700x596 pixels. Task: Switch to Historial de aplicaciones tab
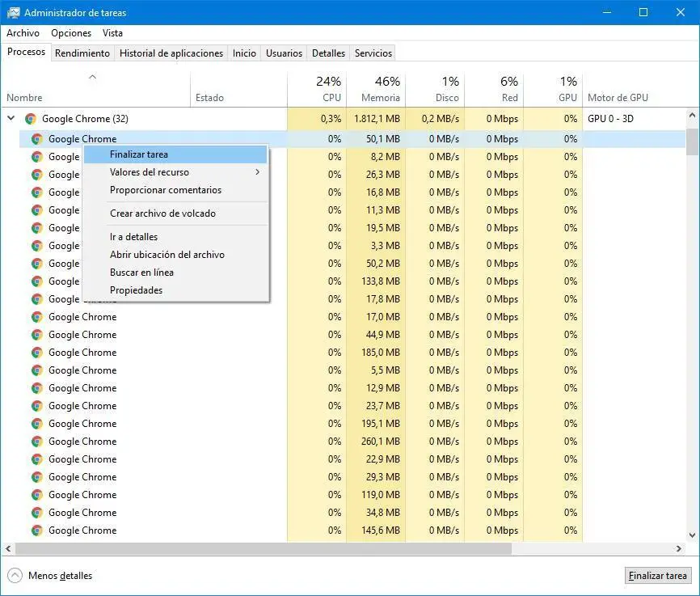[x=171, y=53]
